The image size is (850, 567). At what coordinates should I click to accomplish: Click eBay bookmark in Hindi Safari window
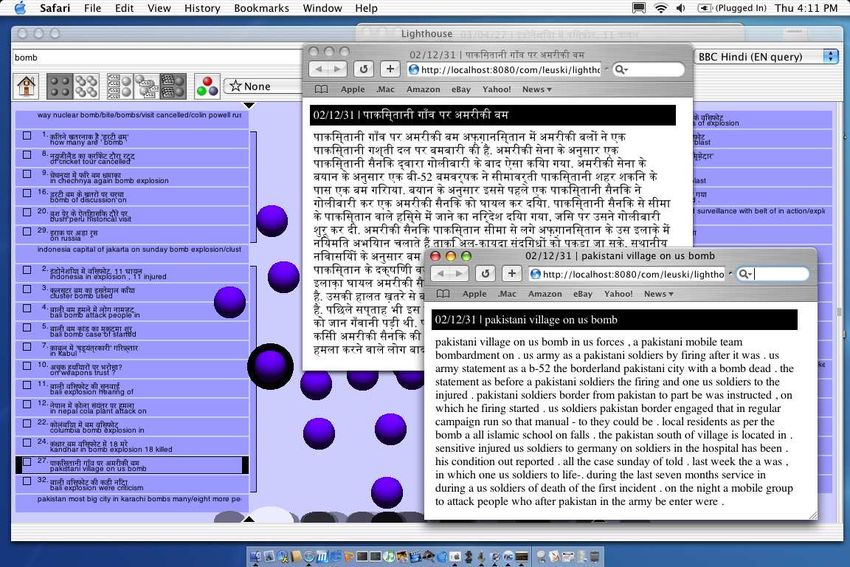pos(461,89)
